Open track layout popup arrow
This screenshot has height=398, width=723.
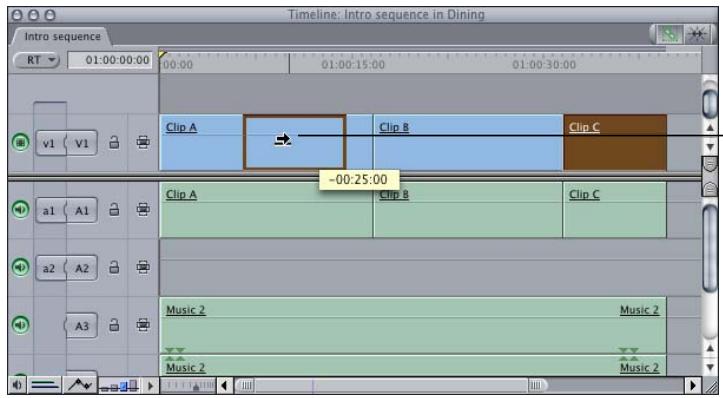click(150, 385)
